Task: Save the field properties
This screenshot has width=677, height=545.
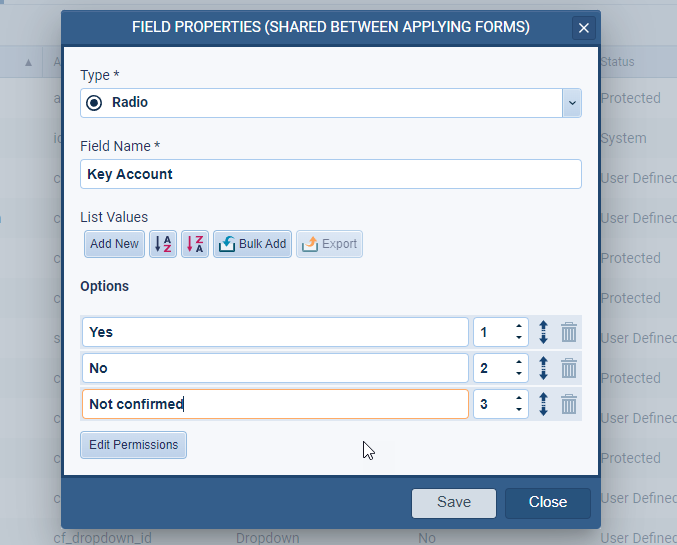Action: 453,502
